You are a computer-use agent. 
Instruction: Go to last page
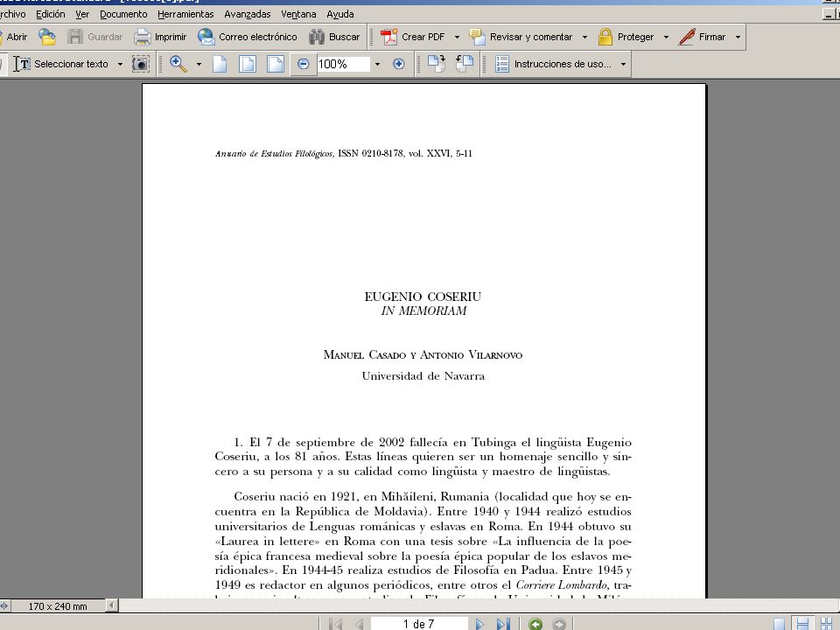coord(503,624)
